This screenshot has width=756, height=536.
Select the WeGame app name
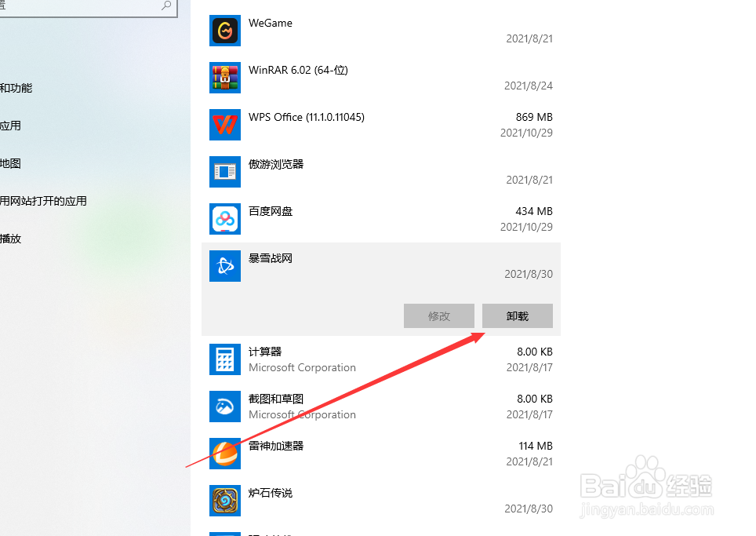(271, 24)
